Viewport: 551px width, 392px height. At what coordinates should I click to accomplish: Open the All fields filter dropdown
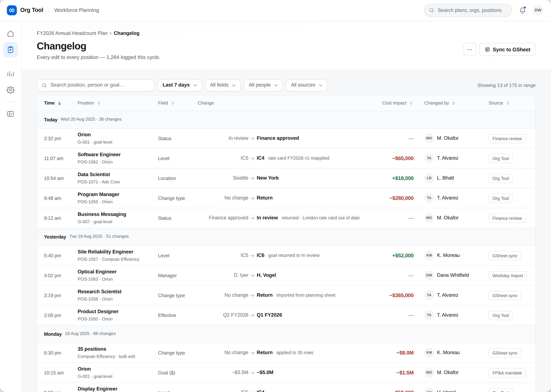223,85
